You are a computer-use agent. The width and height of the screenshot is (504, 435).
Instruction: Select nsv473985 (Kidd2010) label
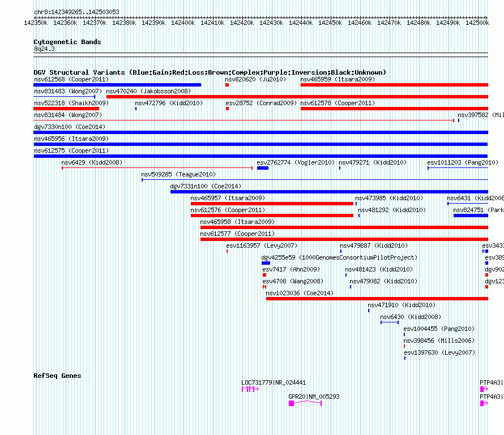pos(389,198)
